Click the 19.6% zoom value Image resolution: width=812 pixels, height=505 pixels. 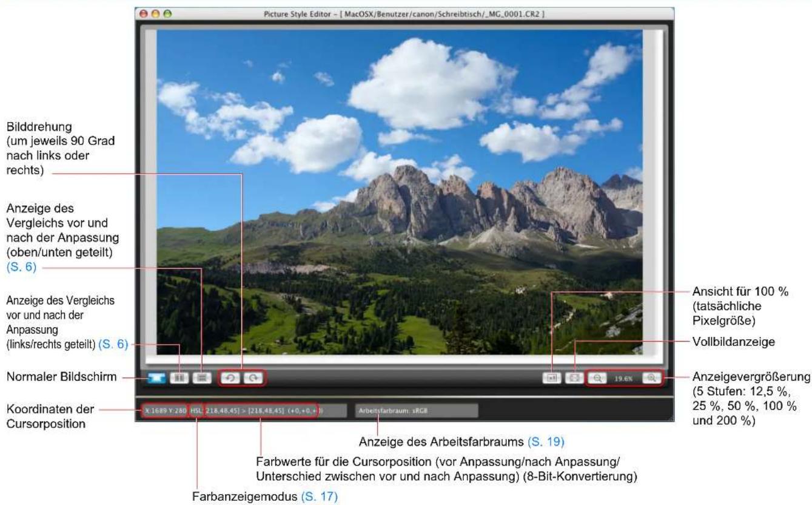coord(624,378)
